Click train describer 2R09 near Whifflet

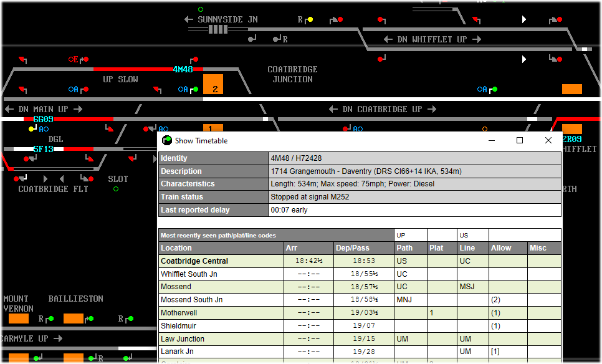pyautogui.click(x=572, y=139)
